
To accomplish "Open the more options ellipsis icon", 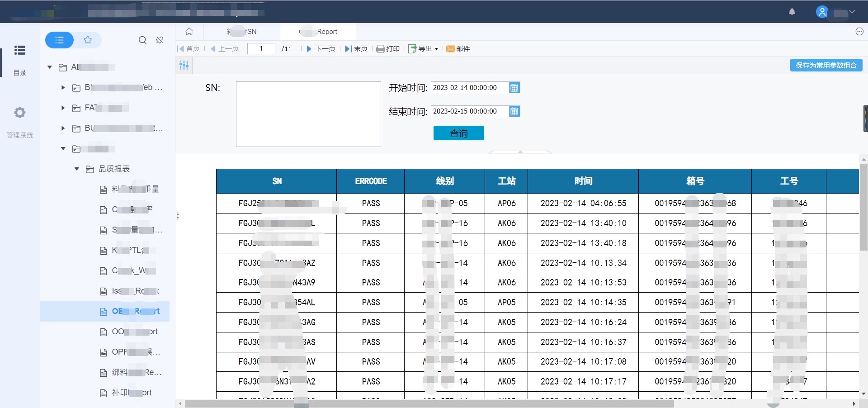I will click(859, 32).
